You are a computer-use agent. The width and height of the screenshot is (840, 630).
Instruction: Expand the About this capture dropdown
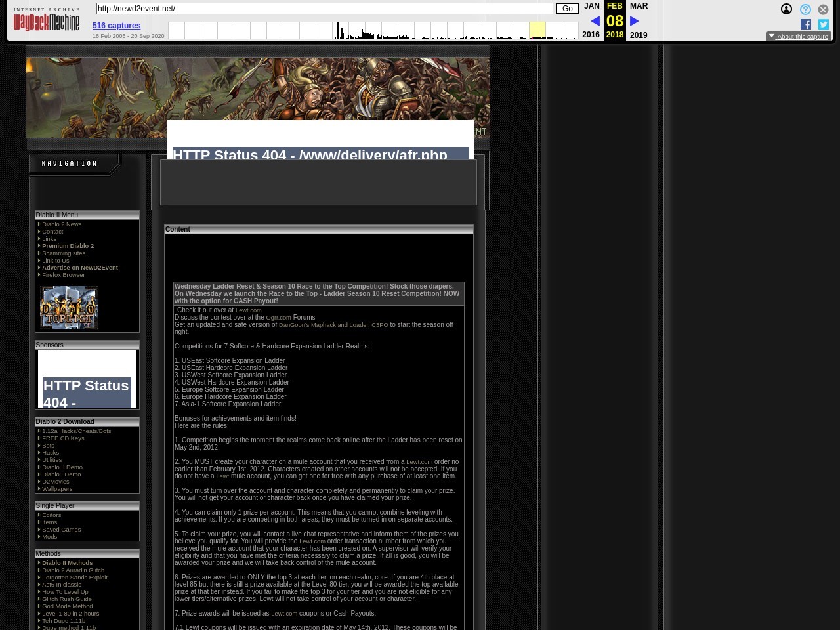[x=799, y=37]
